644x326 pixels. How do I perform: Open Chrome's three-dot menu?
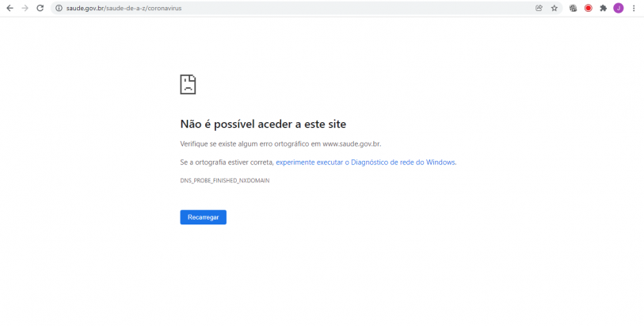[634, 8]
